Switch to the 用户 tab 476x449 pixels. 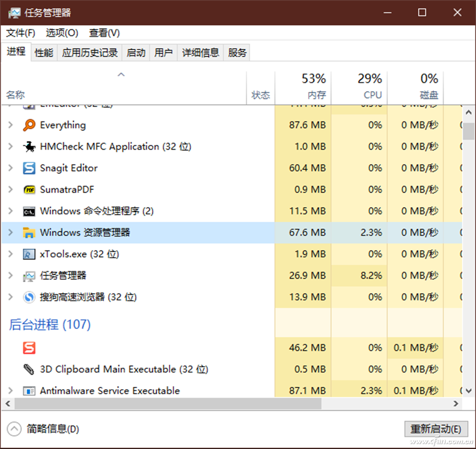163,53
